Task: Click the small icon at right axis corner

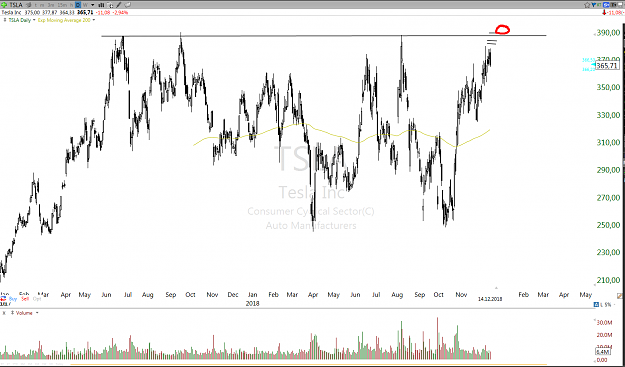Action: pos(620,296)
